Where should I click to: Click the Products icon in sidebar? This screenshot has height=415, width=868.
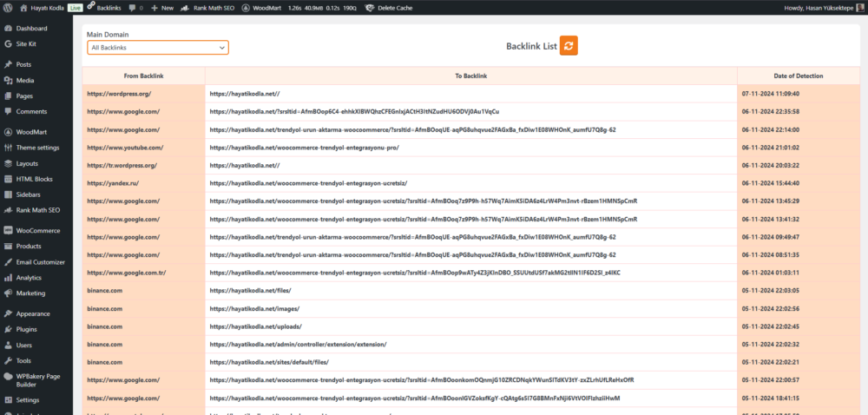click(x=8, y=247)
